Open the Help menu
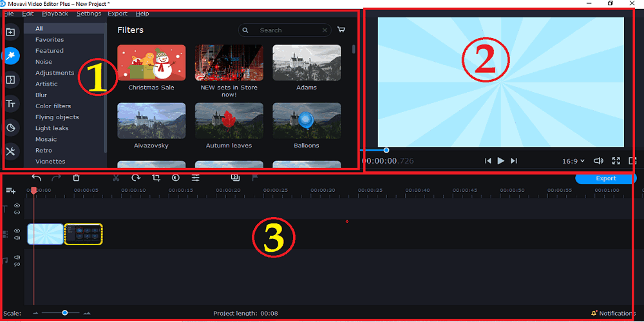The height and width of the screenshot is (322, 644). (x=142, y=14)
